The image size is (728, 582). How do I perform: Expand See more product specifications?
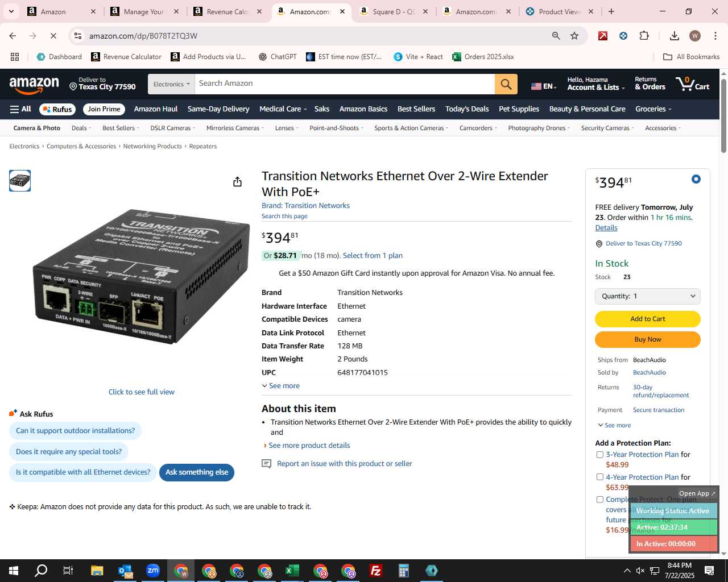tap(280, 386)
